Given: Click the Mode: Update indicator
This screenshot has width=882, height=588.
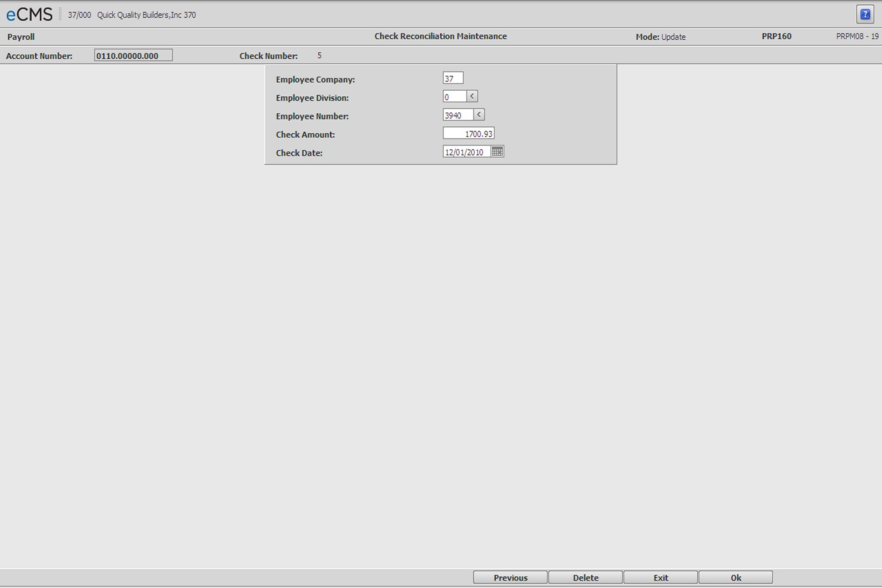Looking at the screenshot, I should click(x=660, y=37).
